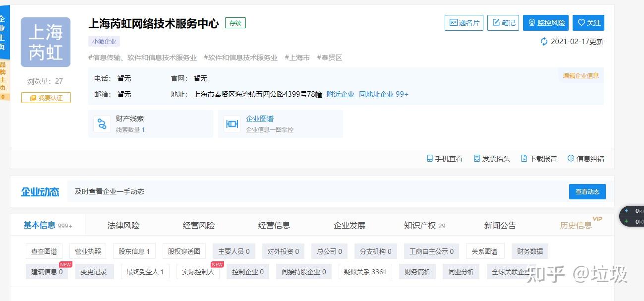The height and width of the screenshot is (301, 644).
Task: Switch to 企业发展 tab
Action: (x=350, y=225)
